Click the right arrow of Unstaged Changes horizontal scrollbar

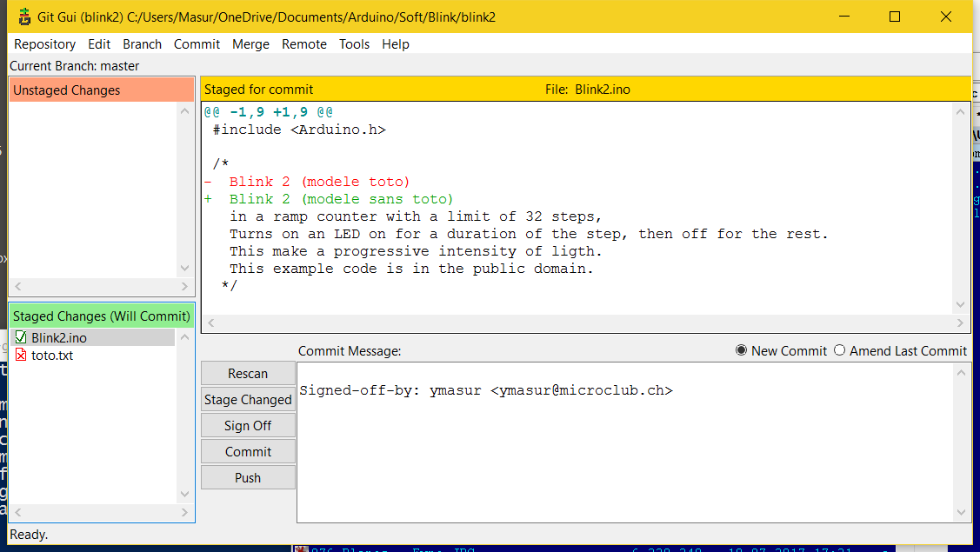184,286
